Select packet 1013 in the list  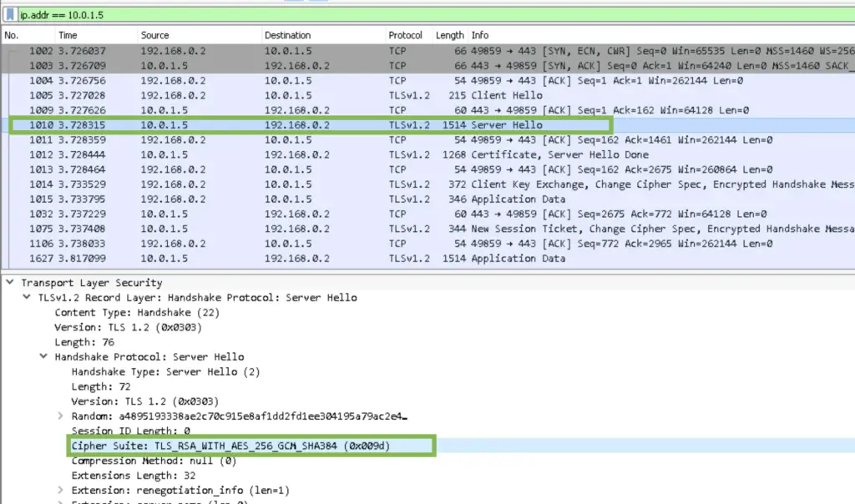pos(428,169)
